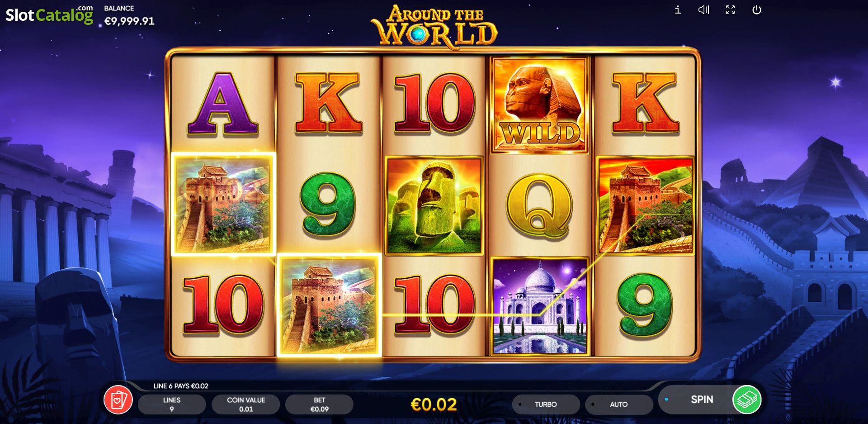This screenshot has width=868, height=424.
Task: Click the Sphinx WILD symbol
Action: click(540, 105)
